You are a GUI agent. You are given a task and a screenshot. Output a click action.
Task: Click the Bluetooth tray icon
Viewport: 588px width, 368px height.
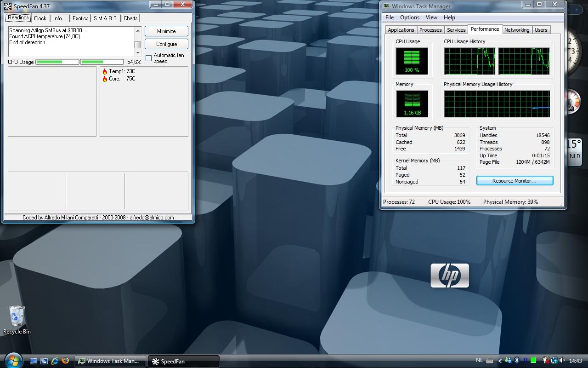tap(516, 360)
